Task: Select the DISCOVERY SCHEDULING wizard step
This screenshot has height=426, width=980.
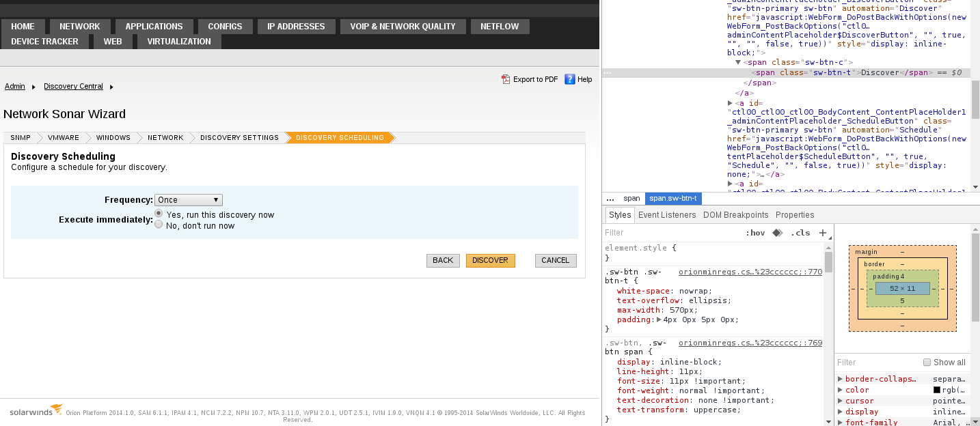Action: point(340,138)
